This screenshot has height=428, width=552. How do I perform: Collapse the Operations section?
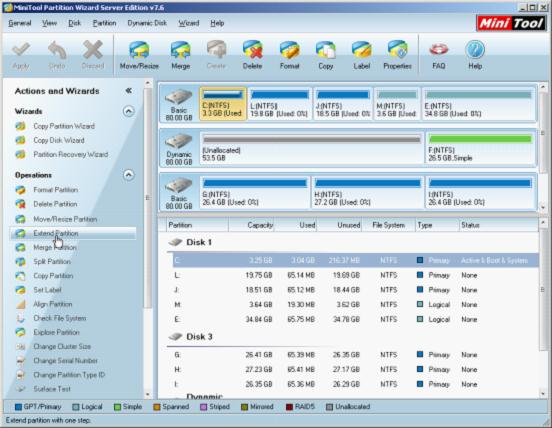pos(128,175)
